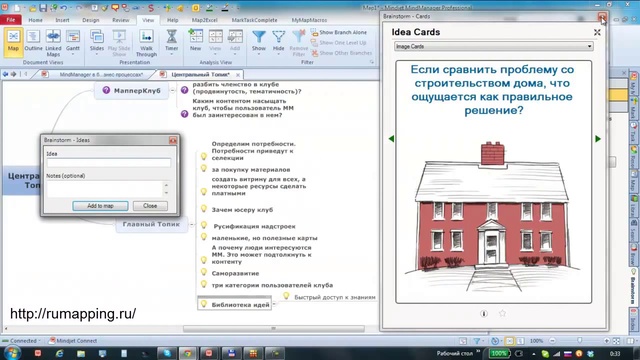640x360 pixels.
Task: Click the Mindjet Connect status item
Action: click(x=73, y=341)
